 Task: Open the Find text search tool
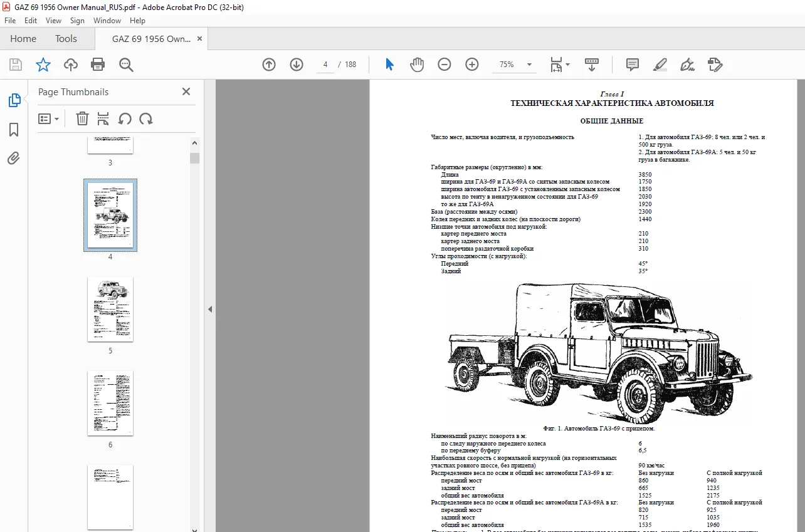pos(126,65)
